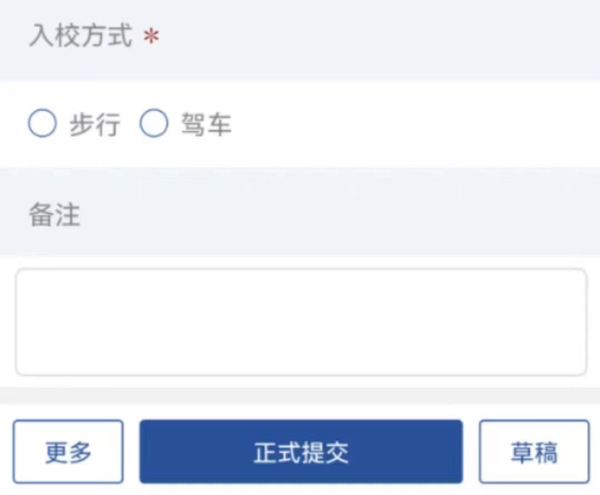The width and height of the screenshot is (600, 495).
Task: Store the entry as a draft (草稿)
Action: (534, 452)
